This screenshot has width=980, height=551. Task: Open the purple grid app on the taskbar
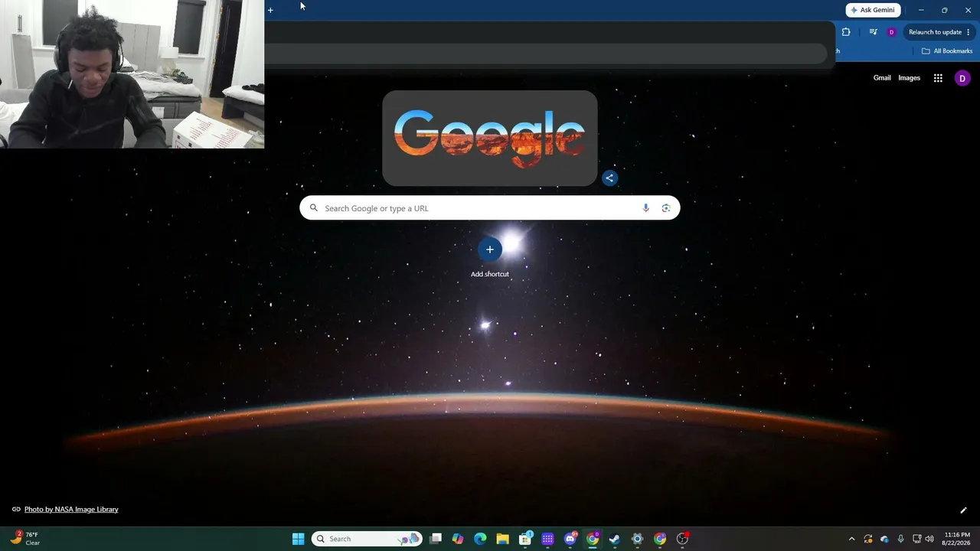tap(547, 539)
